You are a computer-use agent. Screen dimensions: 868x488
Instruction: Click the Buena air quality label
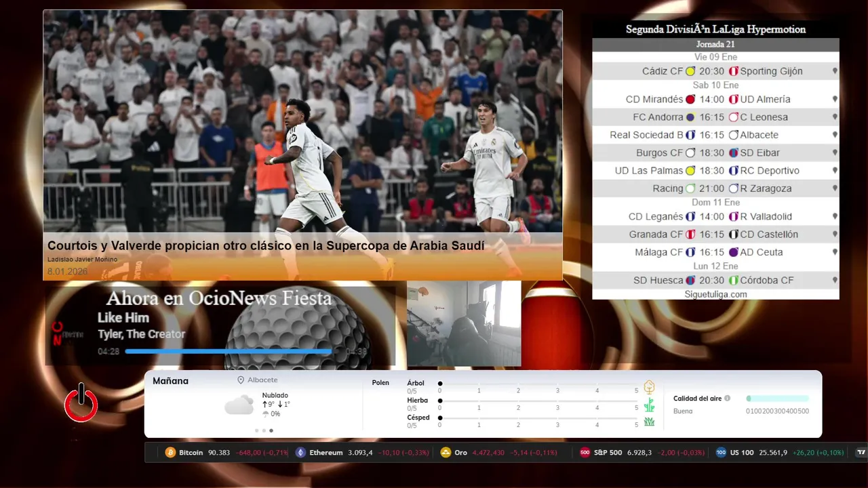pos(683,411)
